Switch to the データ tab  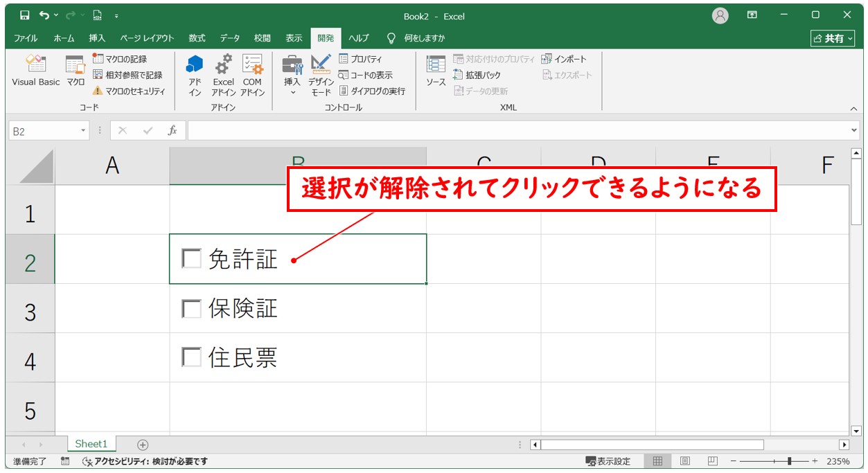click(230, 38)
